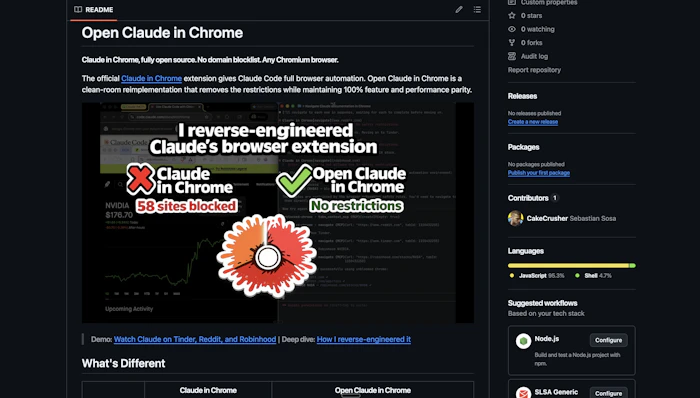The image size is (700, 398).
Task: Open How I reverse-engineered it link
Action: tap(363, 340)
